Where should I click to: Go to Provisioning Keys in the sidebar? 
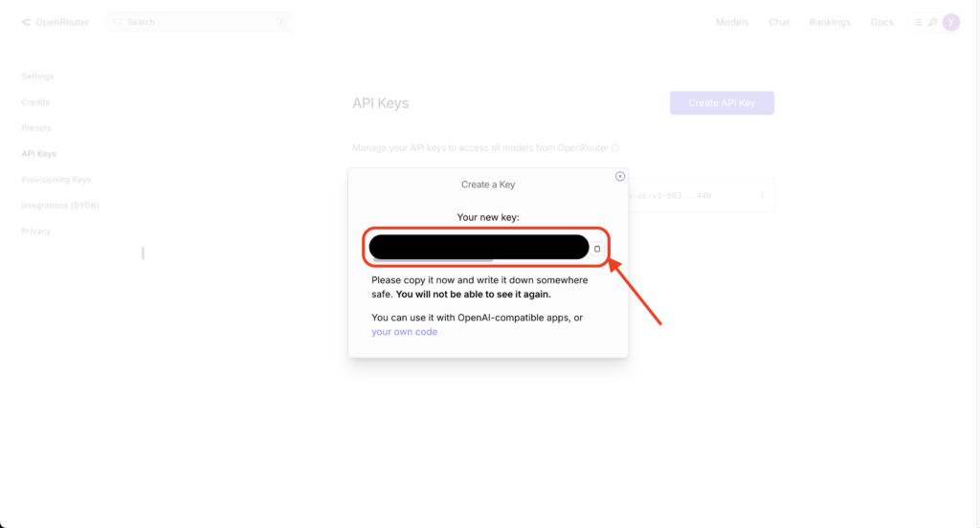(x=56, y=179)
